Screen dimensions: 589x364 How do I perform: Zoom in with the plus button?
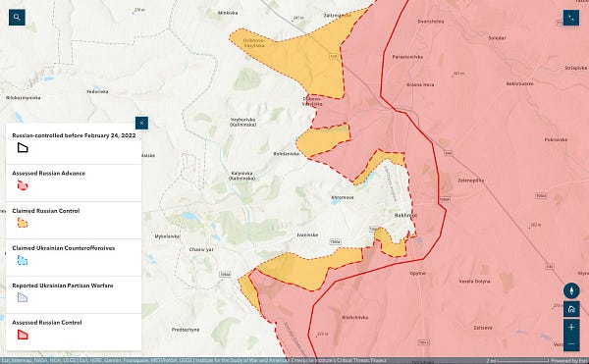coord(571,328)
